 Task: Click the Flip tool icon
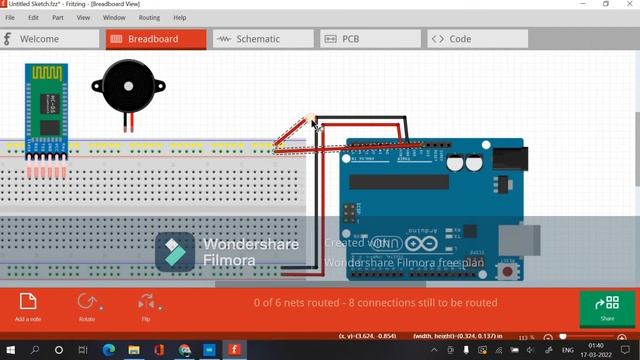(146, 302)
